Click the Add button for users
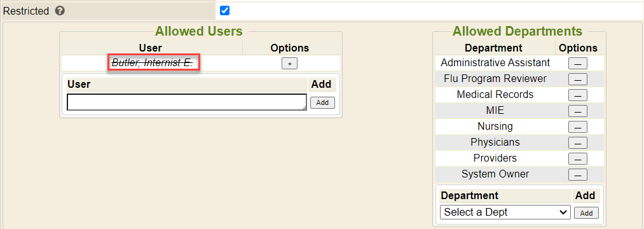 click(x=322, y=103)
